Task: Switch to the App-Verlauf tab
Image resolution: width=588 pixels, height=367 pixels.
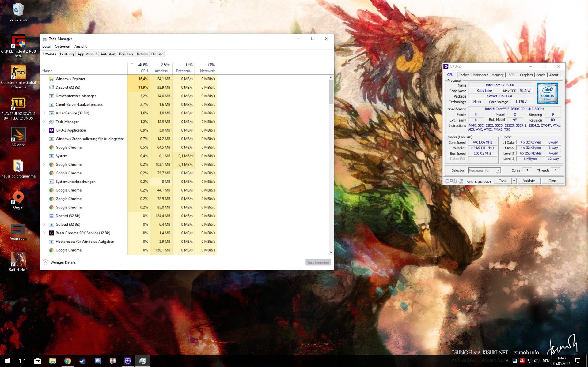Action: pos(87,54)
